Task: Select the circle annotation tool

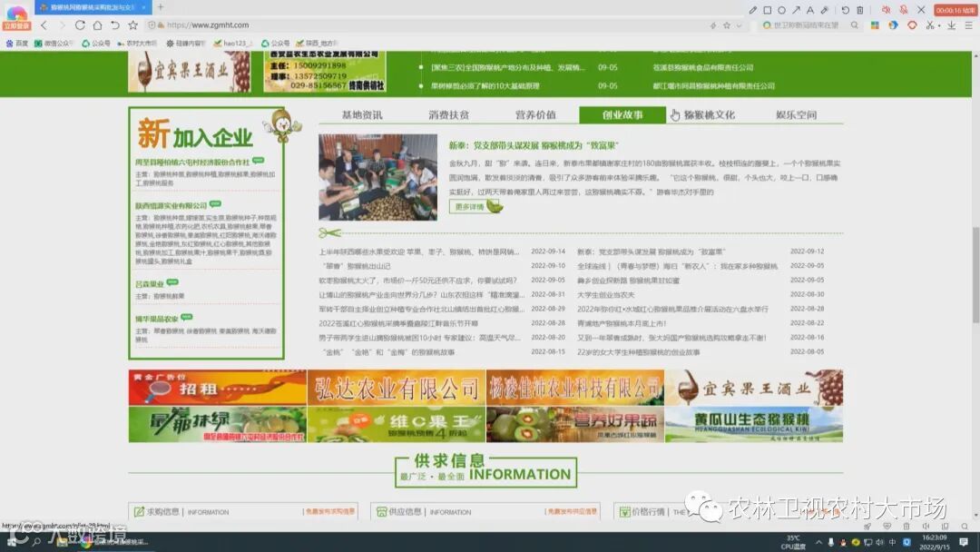Action: coord(781,10)
